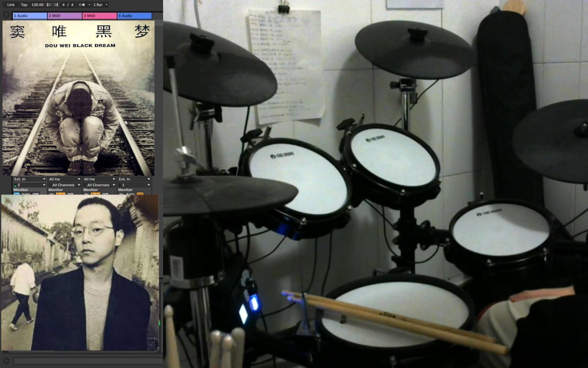The width and height of the screenshot is (588, 368).
Task: Set track 1 Audio monitor to In
Action: coord(17,194)
